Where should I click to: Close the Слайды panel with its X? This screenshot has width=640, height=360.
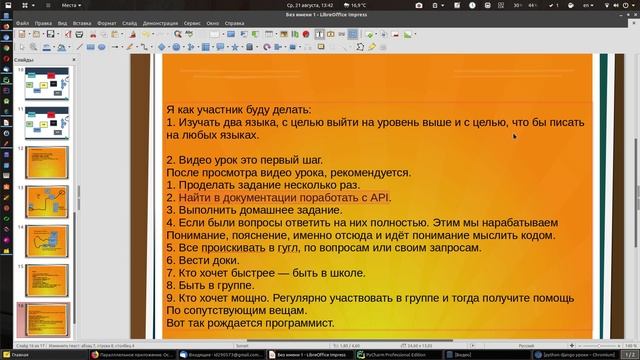tap(74, 60)
